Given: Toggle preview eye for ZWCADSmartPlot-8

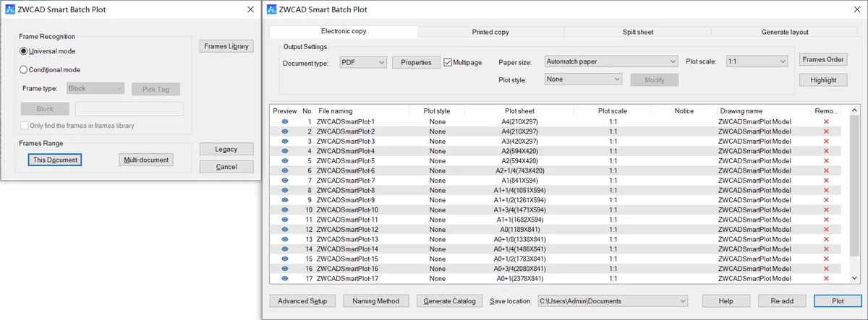Looking at the screenshot, I should point(285,190).
